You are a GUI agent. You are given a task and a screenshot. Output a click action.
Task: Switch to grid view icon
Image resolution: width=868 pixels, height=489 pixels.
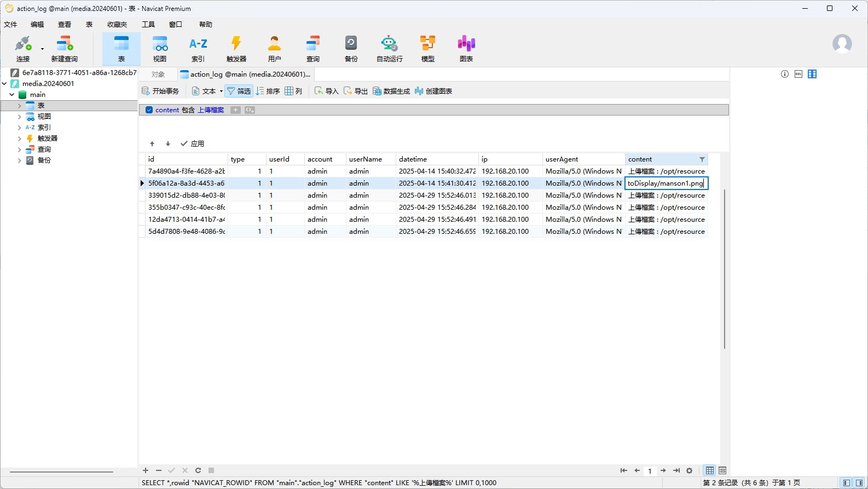710,470
